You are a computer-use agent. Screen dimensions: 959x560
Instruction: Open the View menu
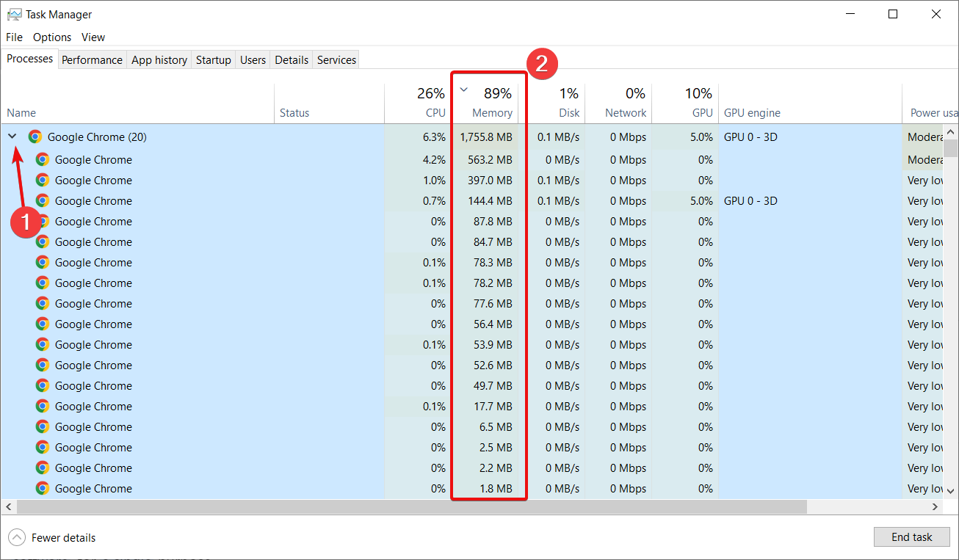[93, 37]
